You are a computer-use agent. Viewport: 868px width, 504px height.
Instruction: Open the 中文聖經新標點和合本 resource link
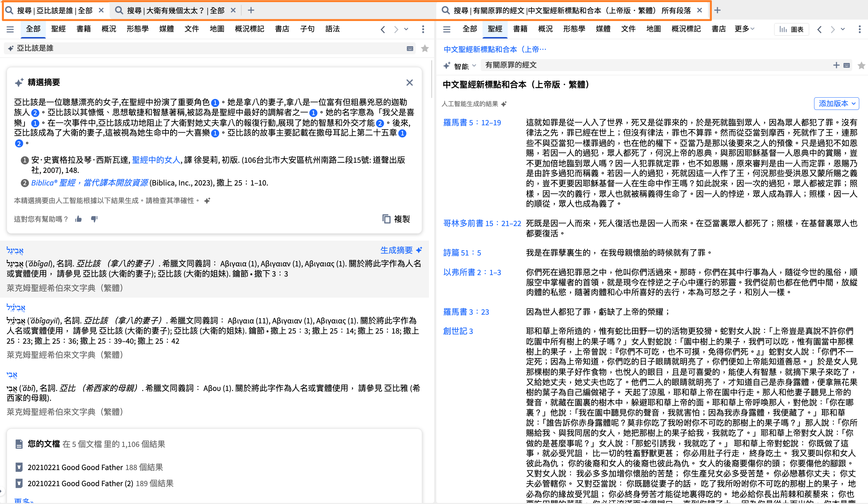tap(495, 49)
